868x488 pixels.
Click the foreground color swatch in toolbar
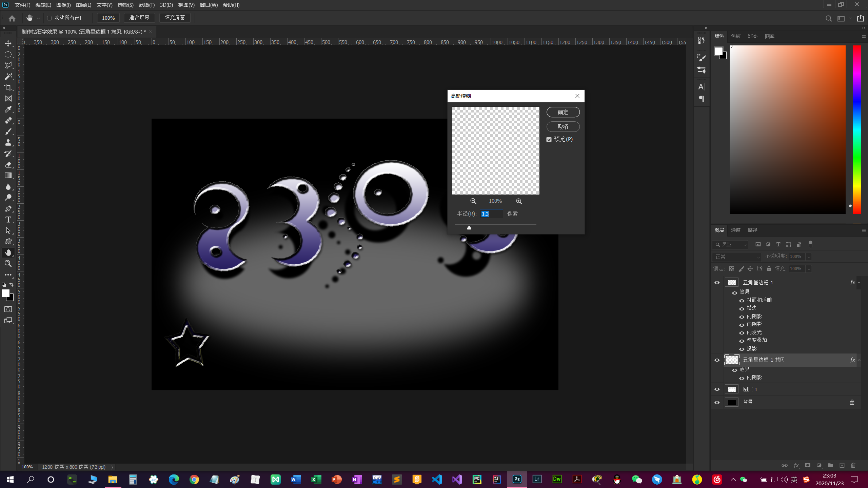(x=6, y=293)
